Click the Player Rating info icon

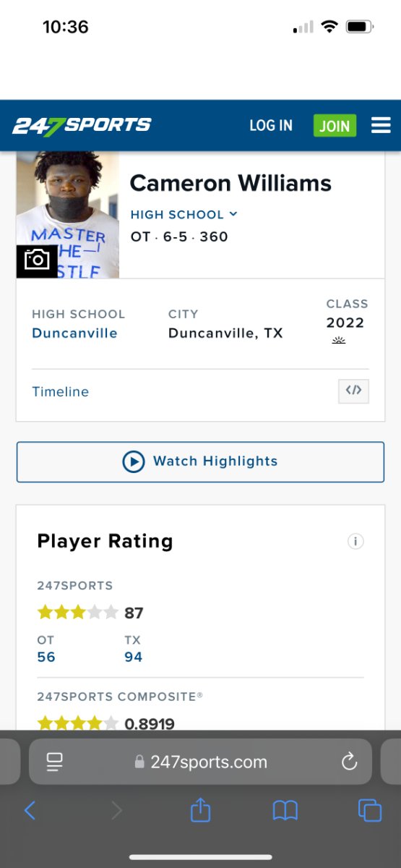[355, 541]
